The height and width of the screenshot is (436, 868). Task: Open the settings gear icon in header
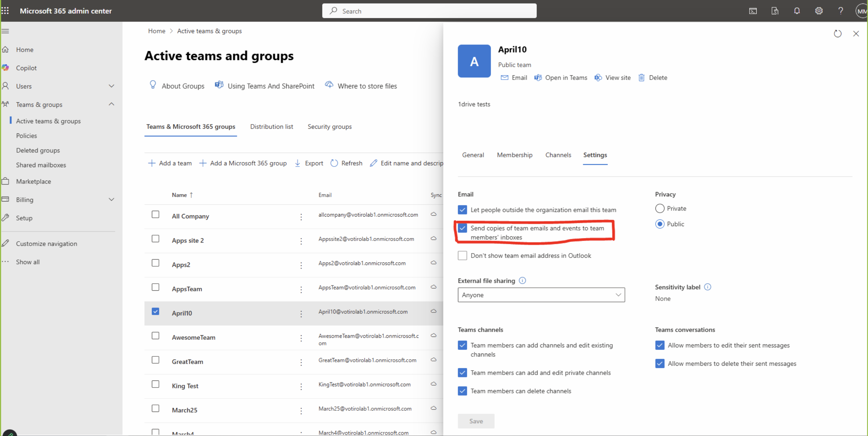click(819, 11)
